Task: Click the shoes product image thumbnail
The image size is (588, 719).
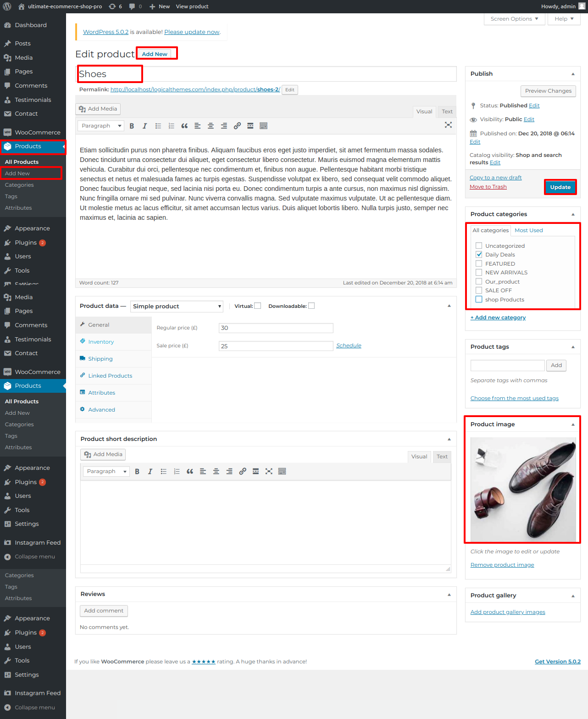Action: click(523, 490)
